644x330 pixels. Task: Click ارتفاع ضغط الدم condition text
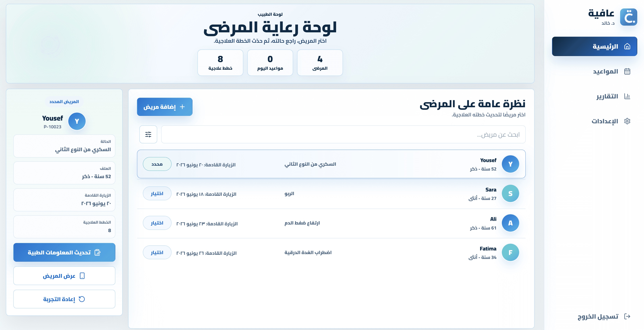[x=302, y=223]
